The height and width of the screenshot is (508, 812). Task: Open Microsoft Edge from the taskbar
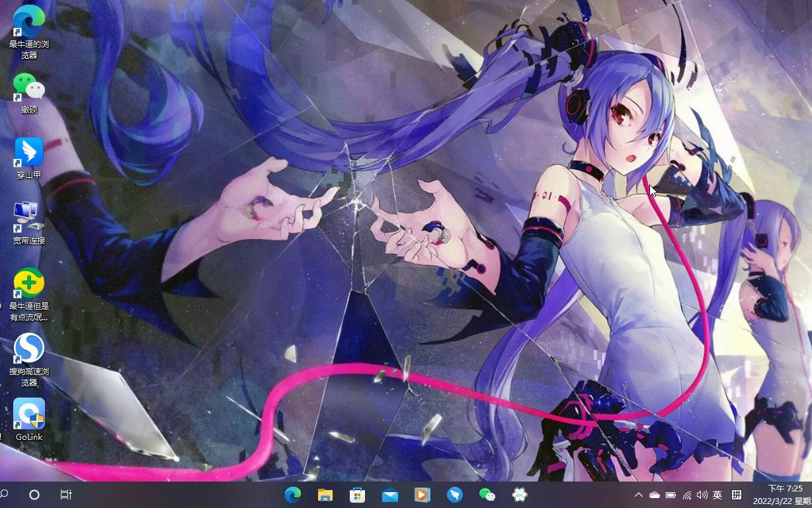tap(293, 494)
